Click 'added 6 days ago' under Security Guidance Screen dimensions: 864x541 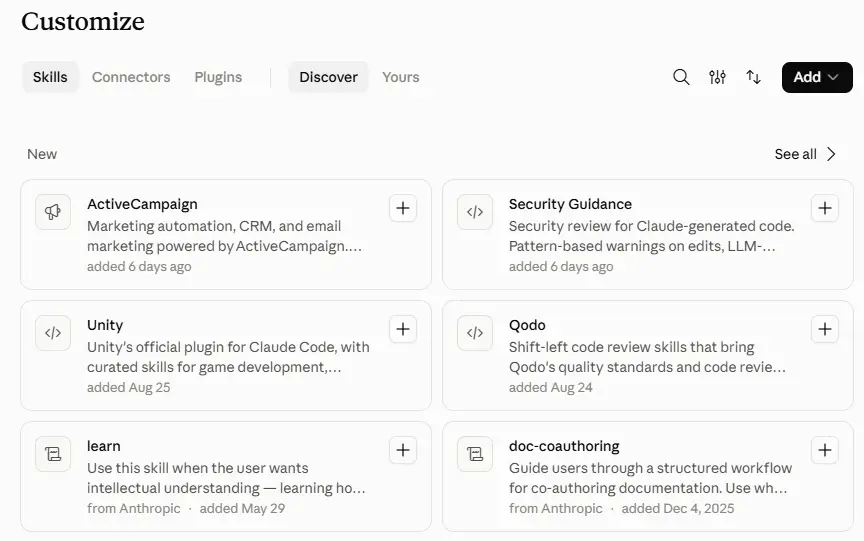click(561, 267)
